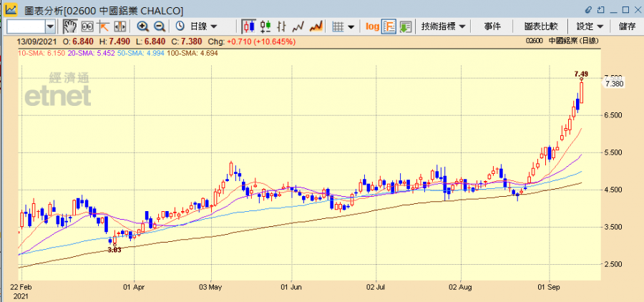Toggle the green download arrow panel icon
644x302 pixels.
pos(406,26)
